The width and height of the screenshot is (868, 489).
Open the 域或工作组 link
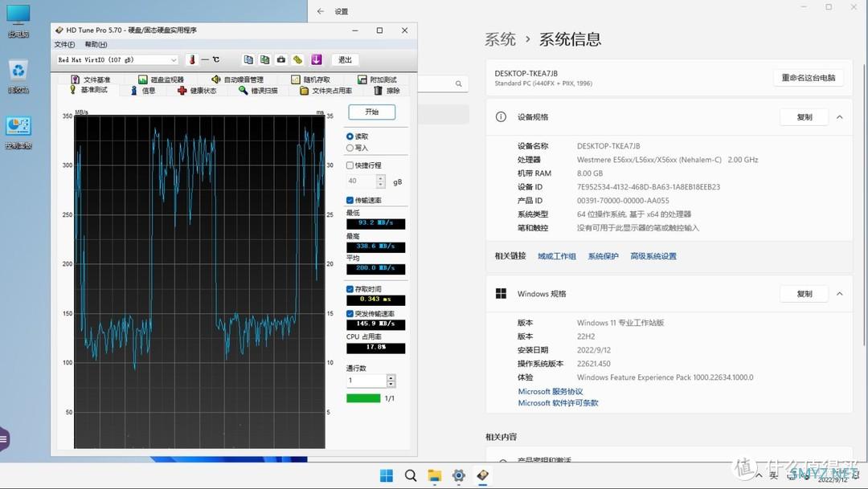click(x=557, y=256)
